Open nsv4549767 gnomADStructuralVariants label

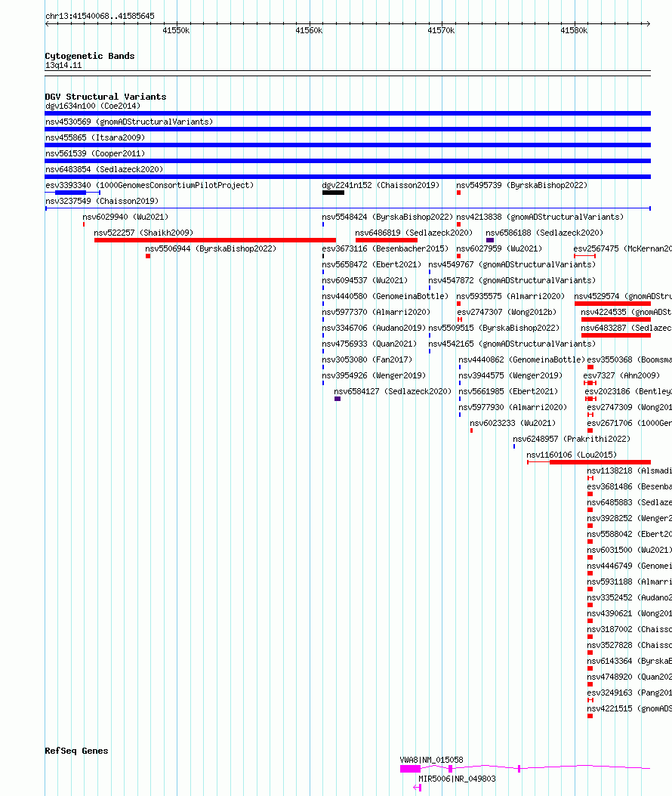(x=512, y=264)
